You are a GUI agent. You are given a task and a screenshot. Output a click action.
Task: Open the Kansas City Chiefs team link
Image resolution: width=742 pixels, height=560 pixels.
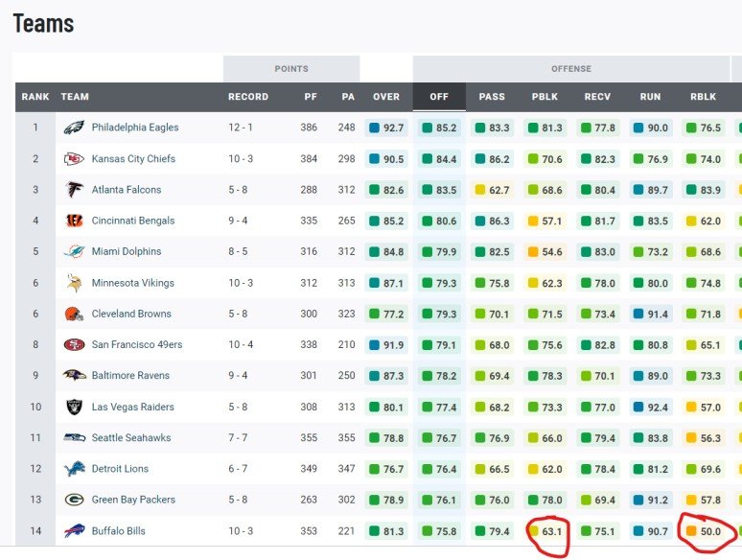(133, 158)
